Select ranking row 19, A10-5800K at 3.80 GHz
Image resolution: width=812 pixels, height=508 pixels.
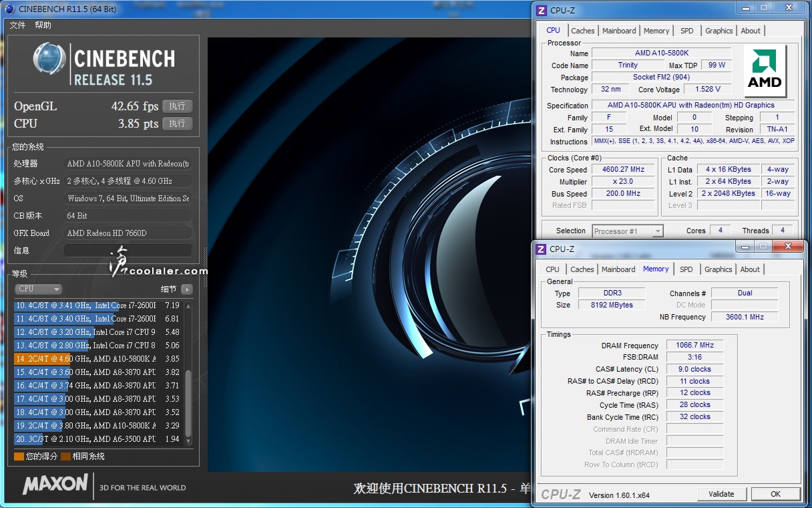pos(97,426)
